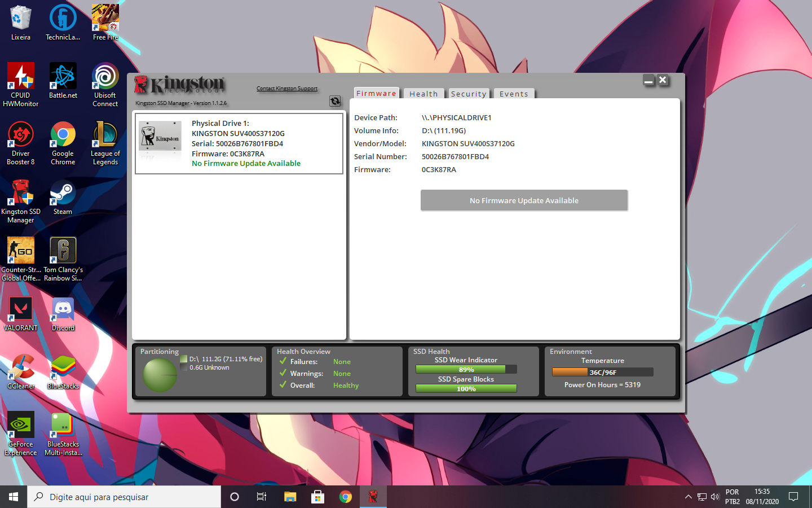Close the Kingston SSD Manager window
The height and width of the screenshot is (508, 812).
[663, 81]
